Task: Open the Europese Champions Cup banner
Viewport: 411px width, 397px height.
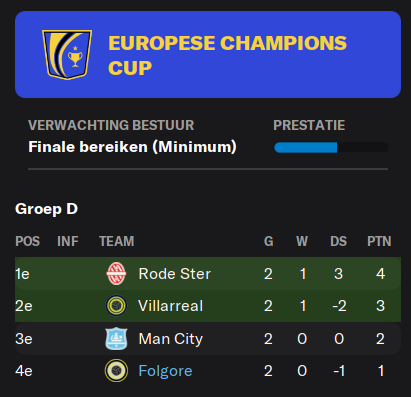Action: tap(208, 55)
